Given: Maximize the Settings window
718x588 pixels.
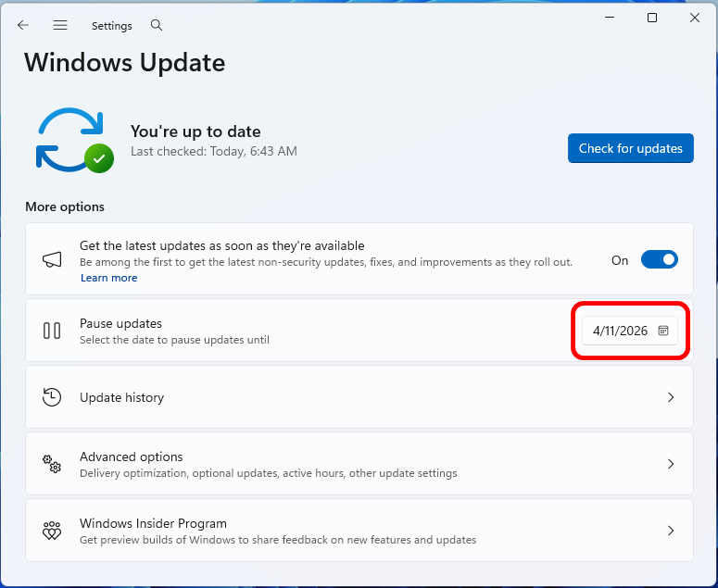Looking at the screenshot, I should (x=652, y=18).
